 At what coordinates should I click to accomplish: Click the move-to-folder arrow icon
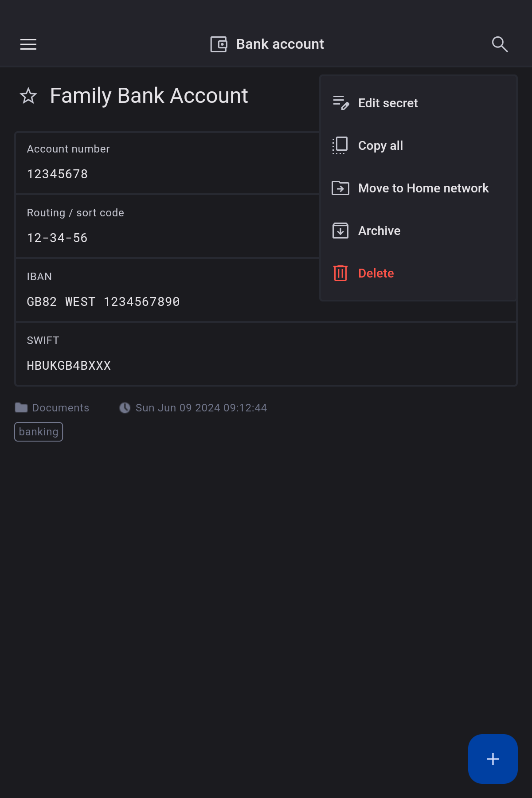pyautogui.click(x=340, y=188)
